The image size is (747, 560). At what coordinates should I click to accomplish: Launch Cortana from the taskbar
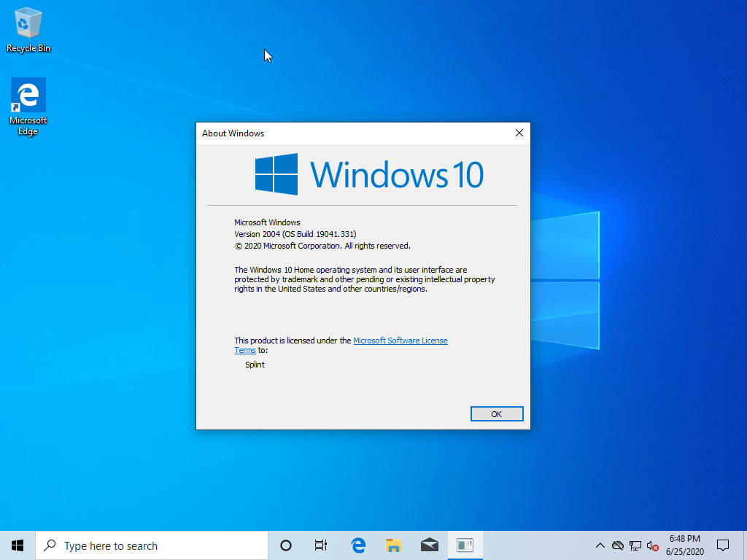click(286, 545)
